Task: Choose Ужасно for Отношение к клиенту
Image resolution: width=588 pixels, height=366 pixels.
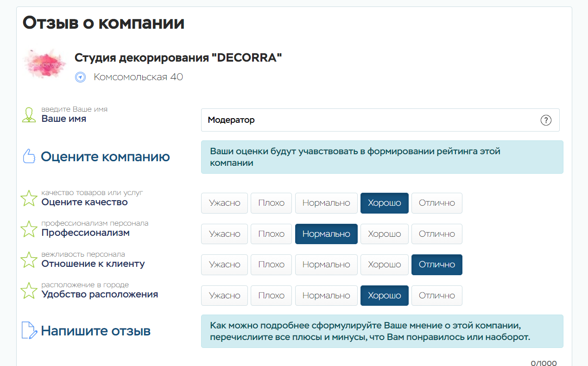Action: click(x=224, y=265)
